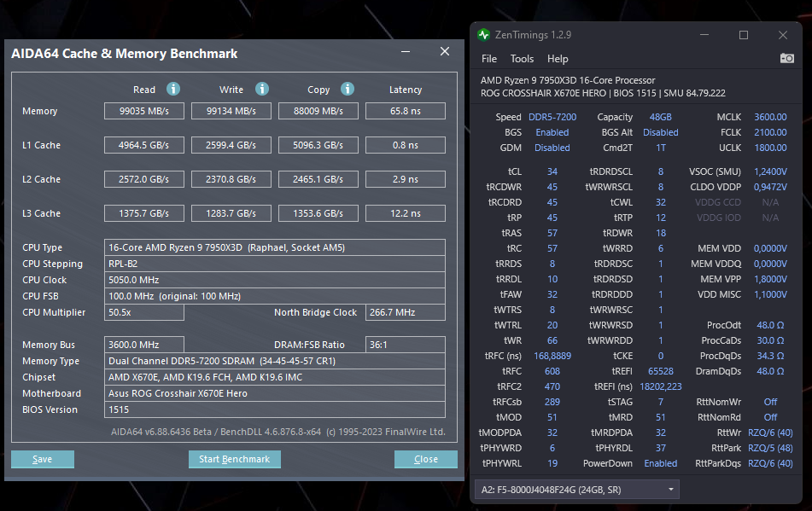The height and width of the screenshot is (511, 812).
Task: Click ProcOdt value 48.0 Ω
Action: (770, 325)
